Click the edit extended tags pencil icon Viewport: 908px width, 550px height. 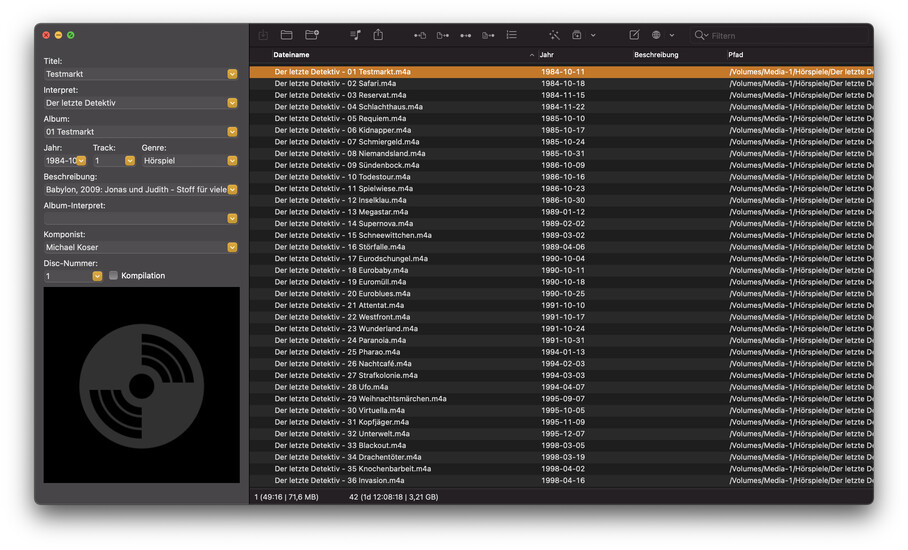[x=634, y=35]
